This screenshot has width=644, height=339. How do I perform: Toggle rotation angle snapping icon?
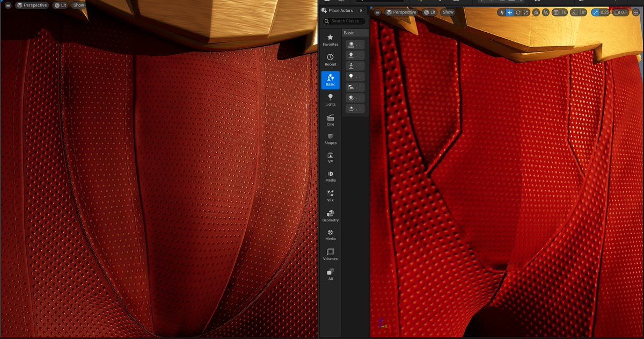click(x=574, y=12)
